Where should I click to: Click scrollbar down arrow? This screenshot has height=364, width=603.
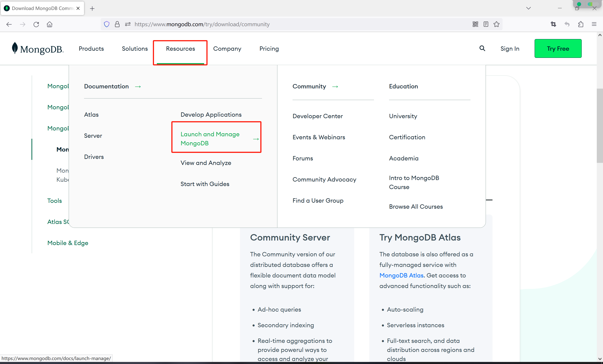coord(600,359)
